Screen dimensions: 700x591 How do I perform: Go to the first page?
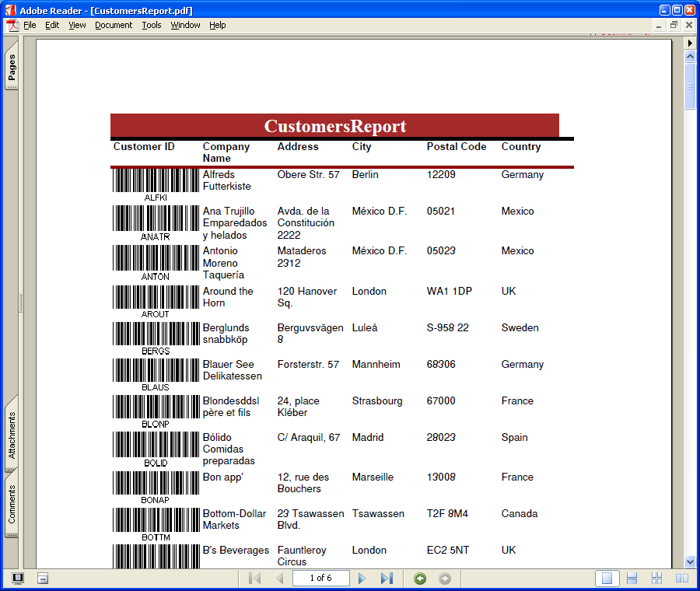pyautogui.click(x=254, y=579)
